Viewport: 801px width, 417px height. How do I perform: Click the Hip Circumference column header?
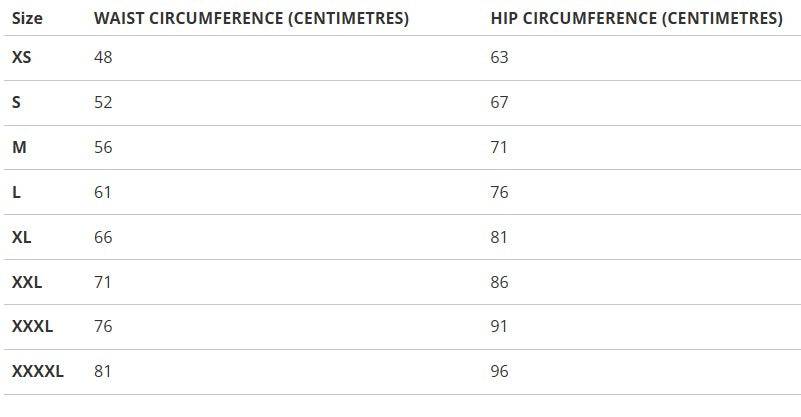pos(636,18)
